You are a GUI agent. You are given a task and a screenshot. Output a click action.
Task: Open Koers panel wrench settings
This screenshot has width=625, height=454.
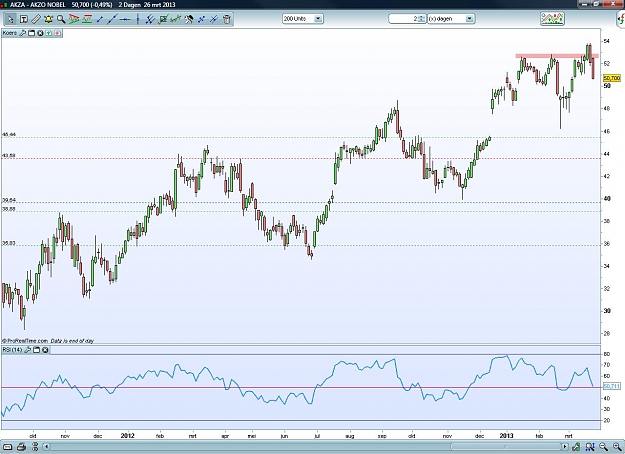point(23,33)
